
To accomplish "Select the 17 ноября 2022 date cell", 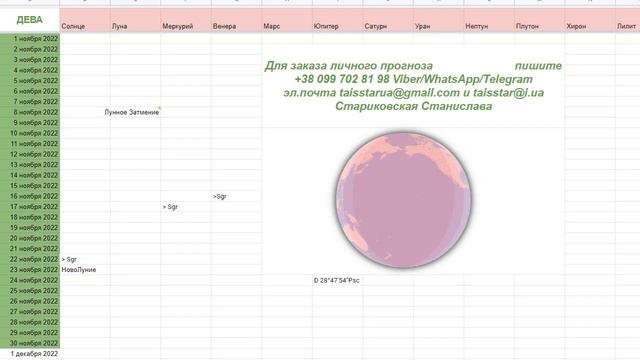I will [30, 207].
